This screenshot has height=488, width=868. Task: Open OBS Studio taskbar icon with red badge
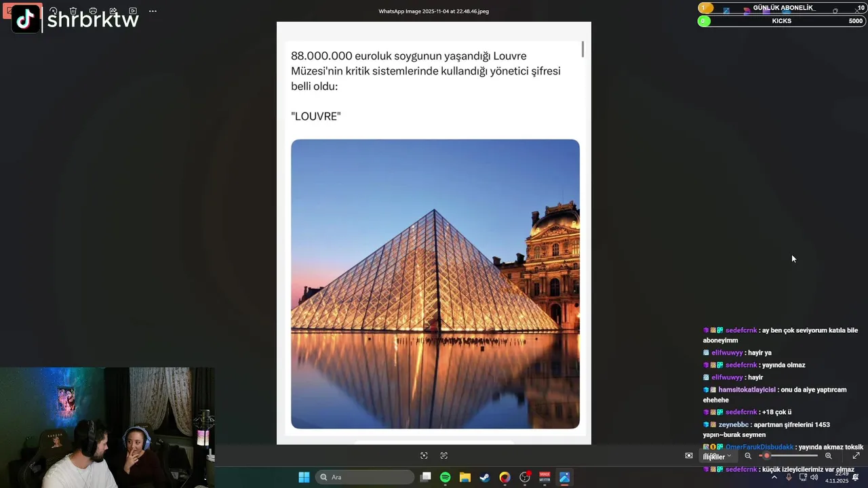tap(525, 477)
